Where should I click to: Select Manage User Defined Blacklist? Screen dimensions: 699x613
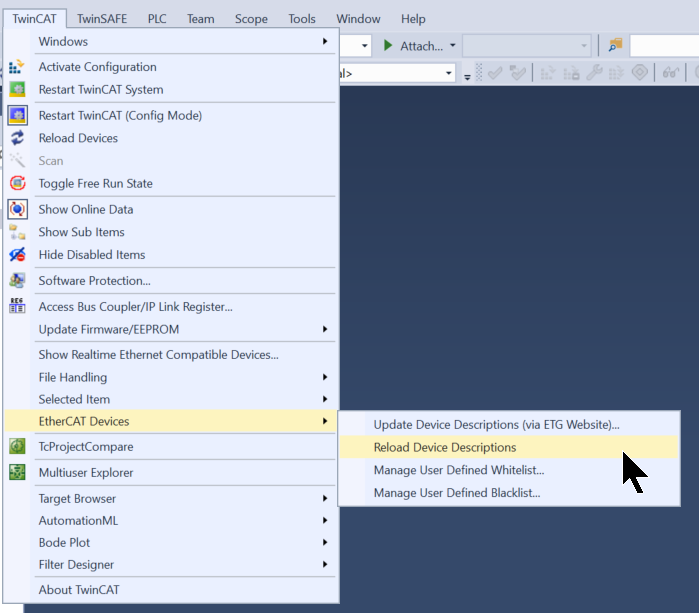(509, 493)
